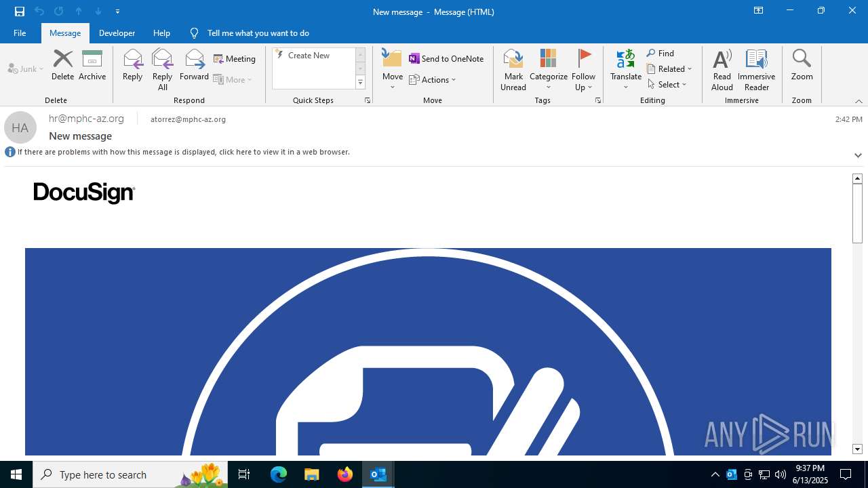The height and width of the screenshot is (488, 868).
Task: Open the Zoom dialog
Action: 802,66
